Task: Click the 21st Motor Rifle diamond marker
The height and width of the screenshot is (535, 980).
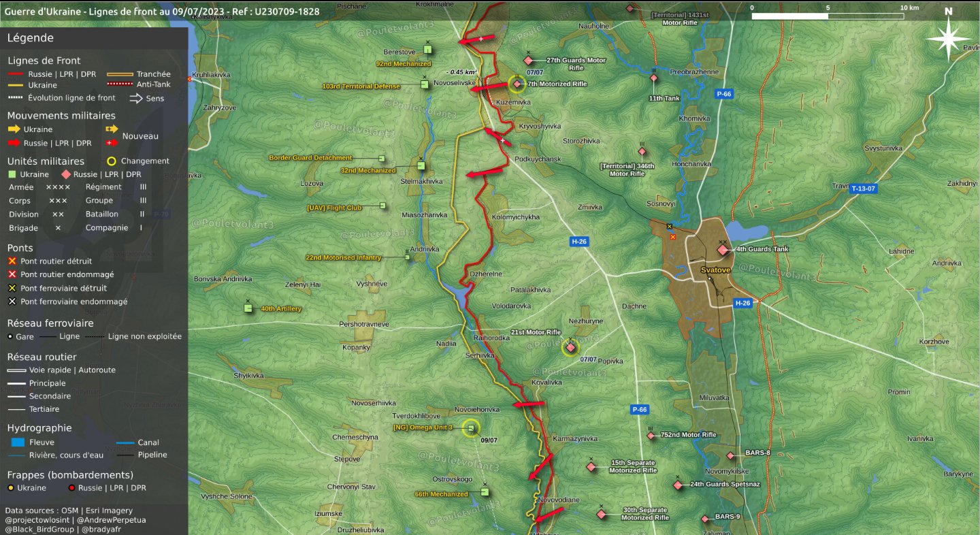Action: click(x=570, y=347)
